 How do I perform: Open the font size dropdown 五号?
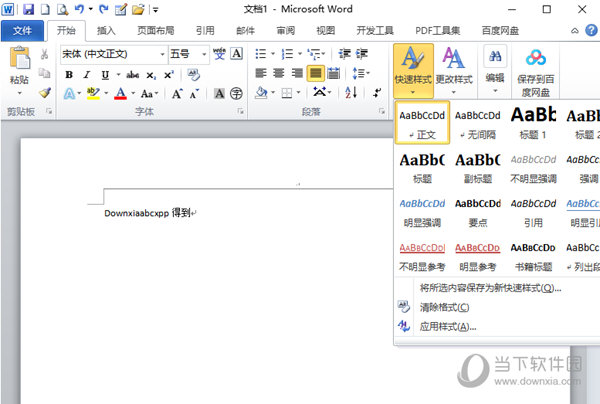[189, 54]
